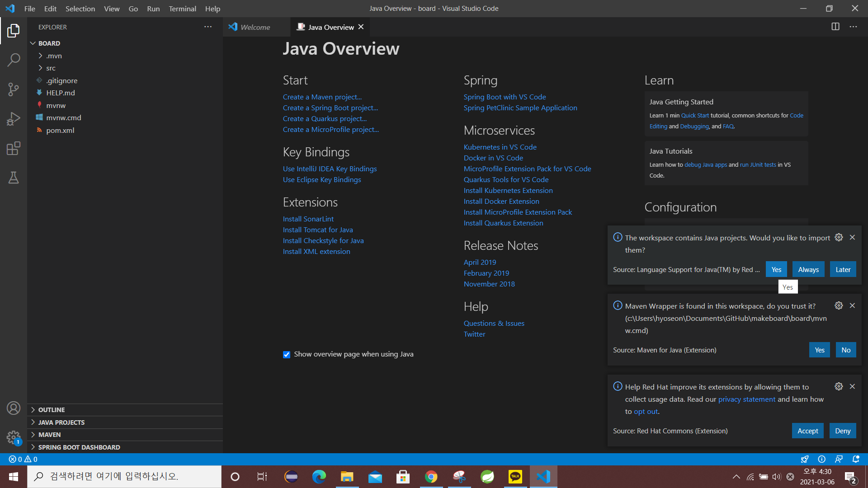Expand the SPRING BOOT DASHBOARD section
The width and height of the screenshot is (868, 488).
[x=79, y=447]
